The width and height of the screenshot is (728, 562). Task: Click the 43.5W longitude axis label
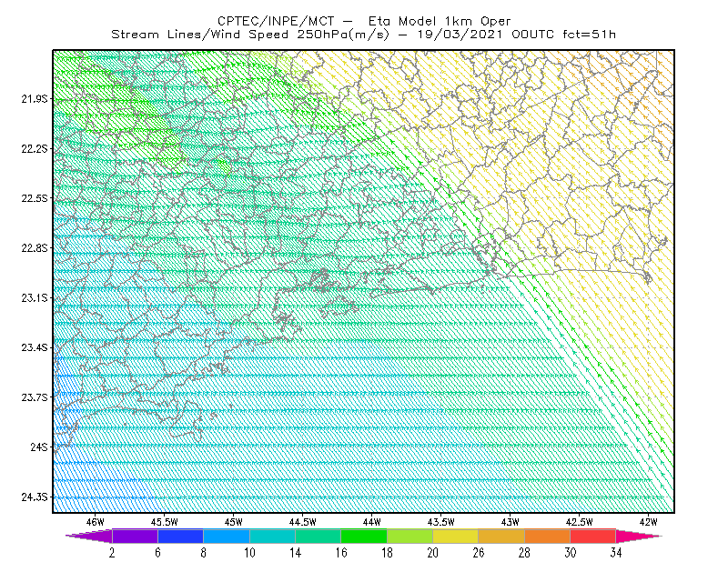(441, 522)
